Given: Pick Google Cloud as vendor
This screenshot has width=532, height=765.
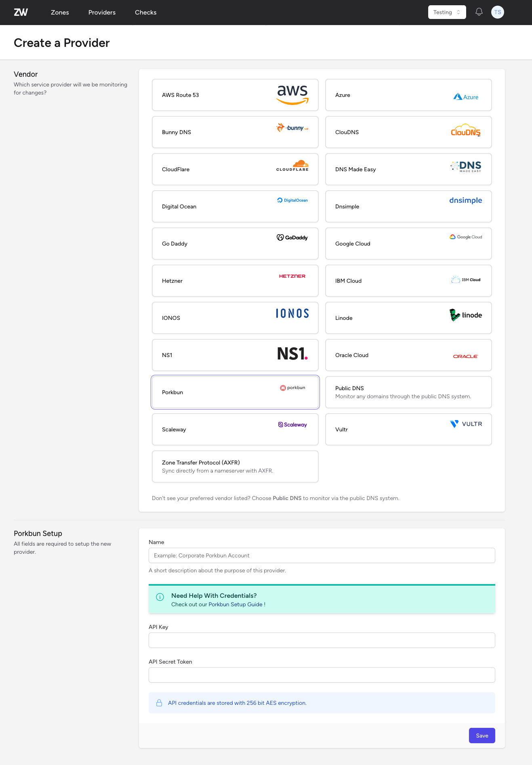Looking at the screenshot, I should pyautogui.click(x=408, y=244).
